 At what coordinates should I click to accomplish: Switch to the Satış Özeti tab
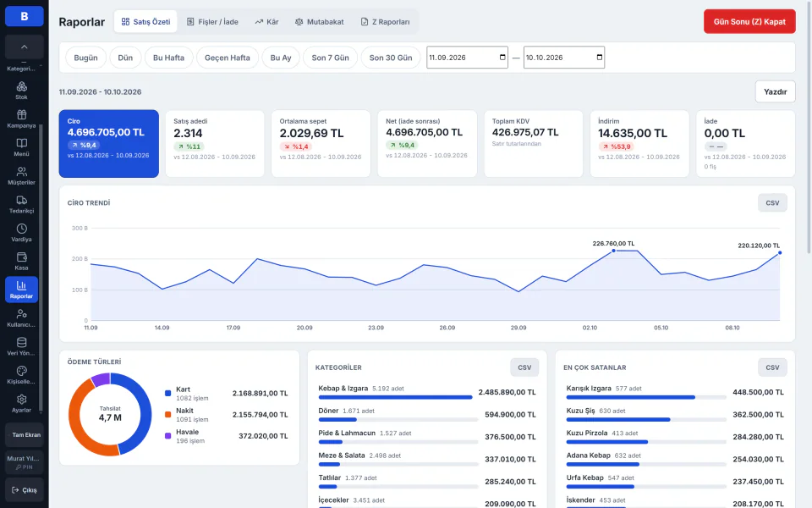coord(145,22)
